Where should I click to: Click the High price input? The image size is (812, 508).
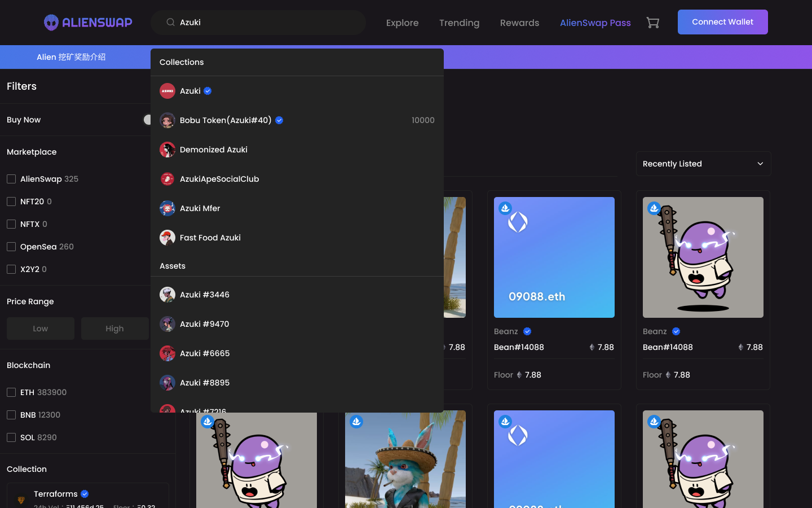(x=115, y=329)
